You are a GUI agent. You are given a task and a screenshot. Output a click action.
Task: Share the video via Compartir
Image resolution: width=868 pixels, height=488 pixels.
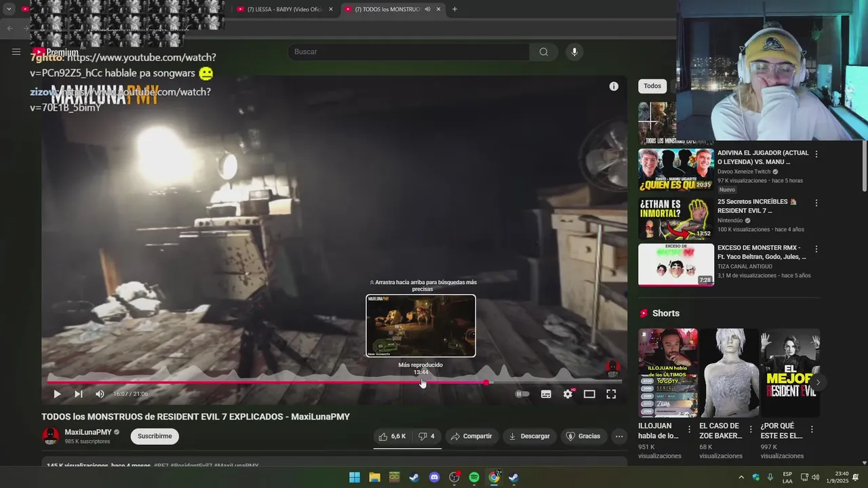pyautogui.click(x=471, y=436)
